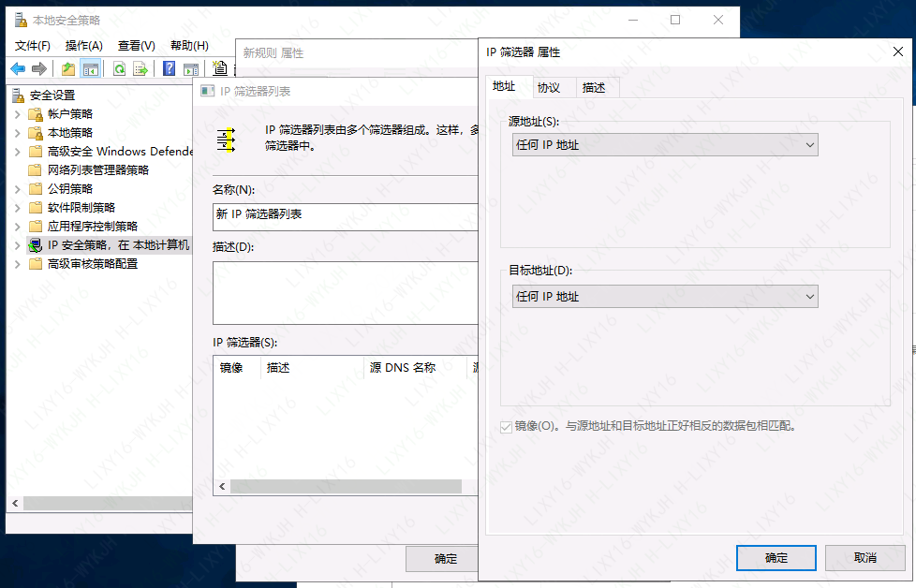Open the 源地址(S) dropdown
Viewport: 916px width, 588px height.
[x=665, y=145]
